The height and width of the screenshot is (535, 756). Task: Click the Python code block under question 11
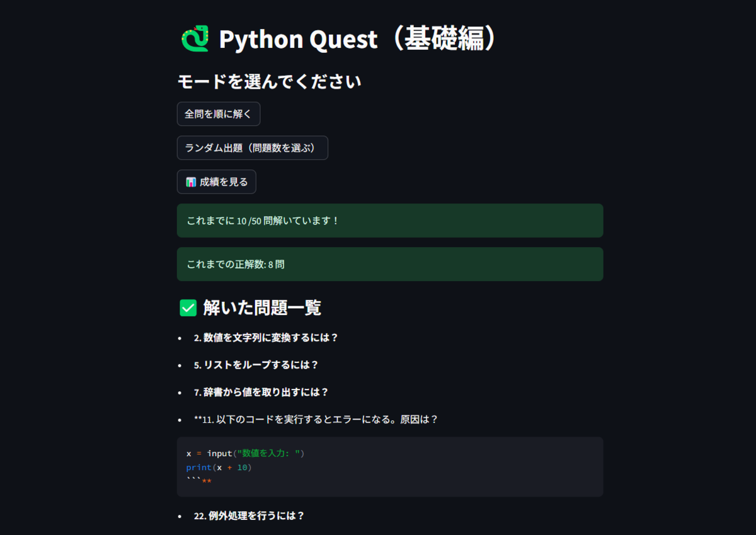point(389,466)
